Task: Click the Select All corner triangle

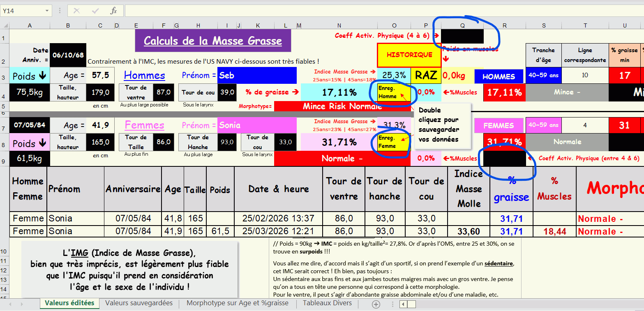Action: tap(5, 25)
